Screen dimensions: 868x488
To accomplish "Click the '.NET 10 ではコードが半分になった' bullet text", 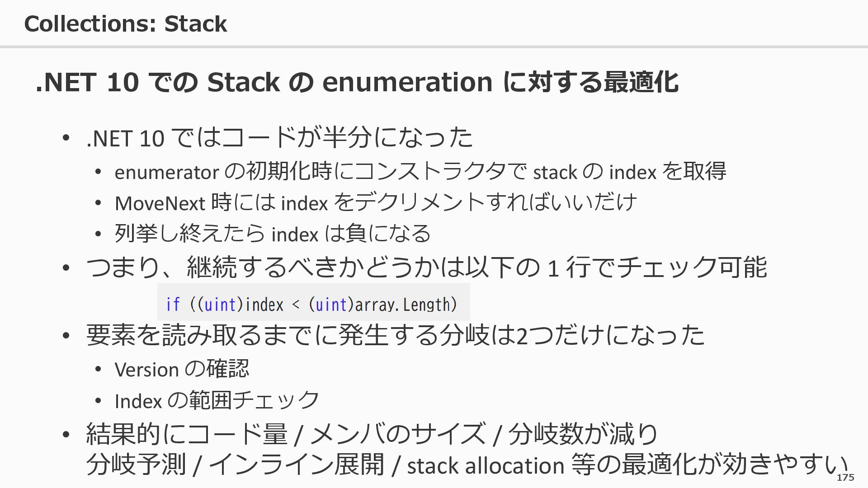I will point(279,137).
